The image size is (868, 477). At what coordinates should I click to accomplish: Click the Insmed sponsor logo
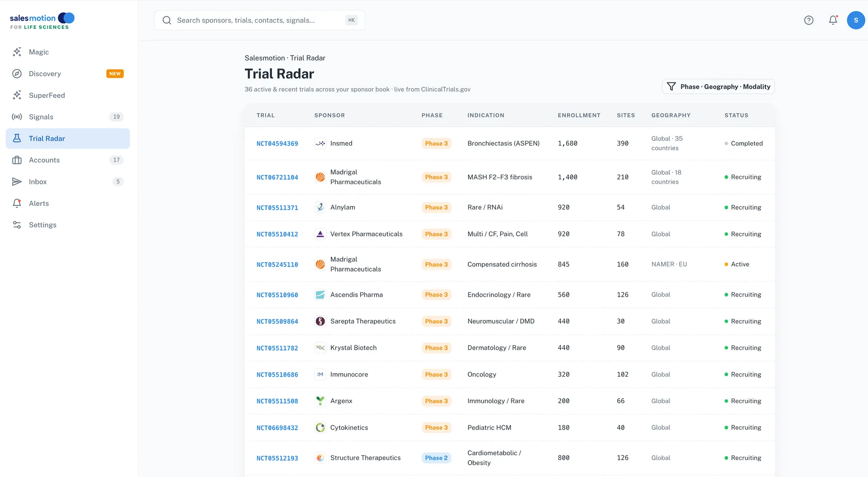pos(320,143)
